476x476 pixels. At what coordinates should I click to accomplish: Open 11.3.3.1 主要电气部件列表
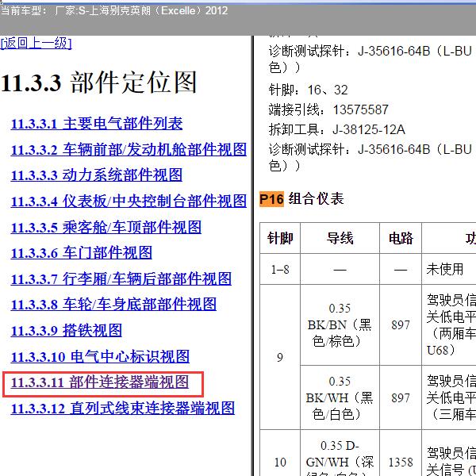[x=97, y=124]
